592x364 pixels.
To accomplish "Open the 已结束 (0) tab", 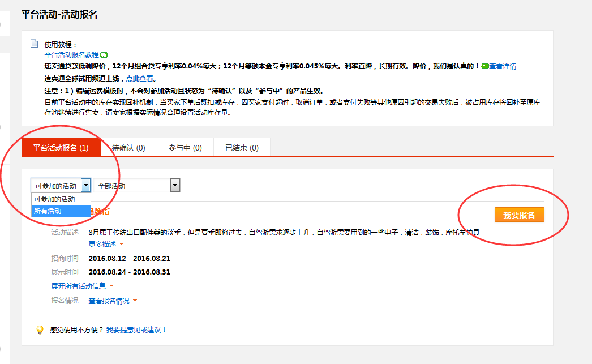I will point(242,148).
